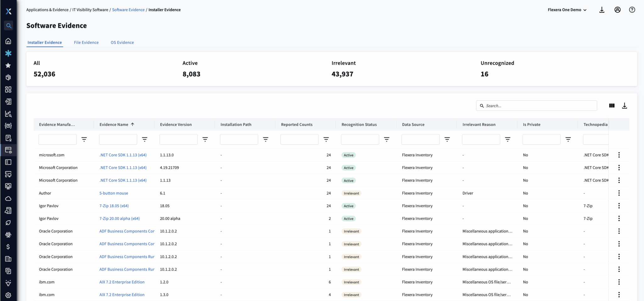Image resolution: width=644 pixels, height=301 pixels.
Task: Open the Favorites star in the sidebar
Action: [8, 65]
